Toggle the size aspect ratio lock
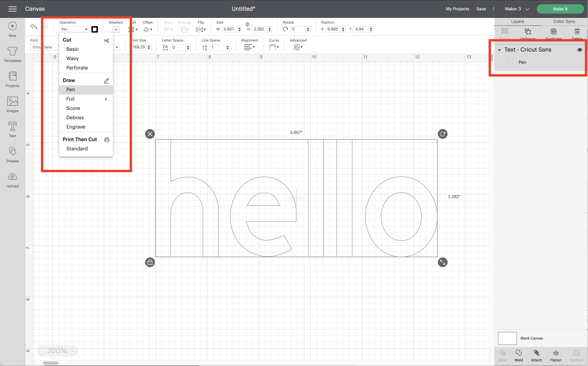 247,24
